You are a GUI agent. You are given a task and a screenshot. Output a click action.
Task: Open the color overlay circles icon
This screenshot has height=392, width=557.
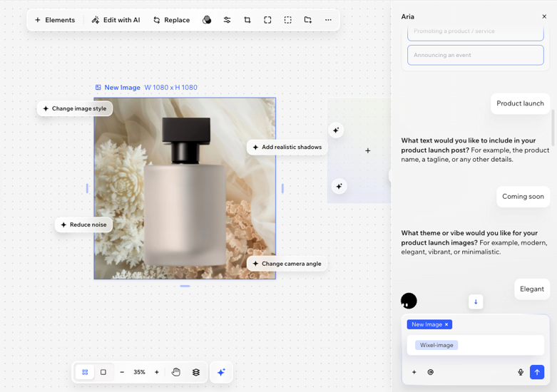(x=207, y=20)
